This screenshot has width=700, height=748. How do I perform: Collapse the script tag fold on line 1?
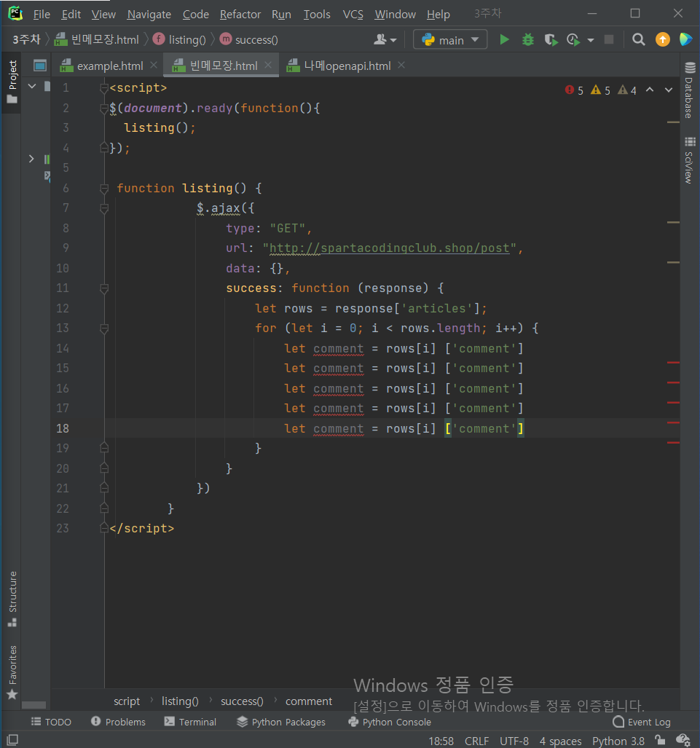click(x=104, y=88)
